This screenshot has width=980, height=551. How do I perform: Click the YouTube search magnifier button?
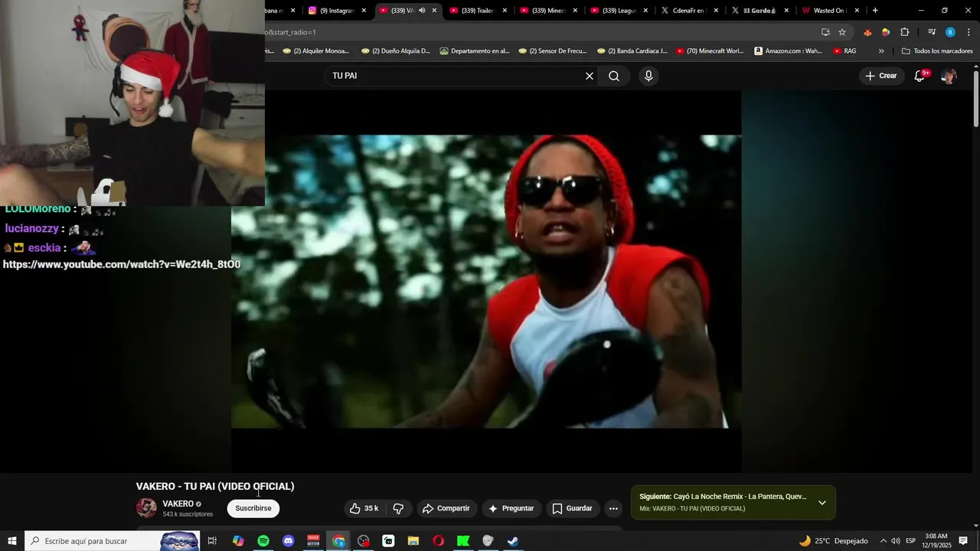(614, 76)
